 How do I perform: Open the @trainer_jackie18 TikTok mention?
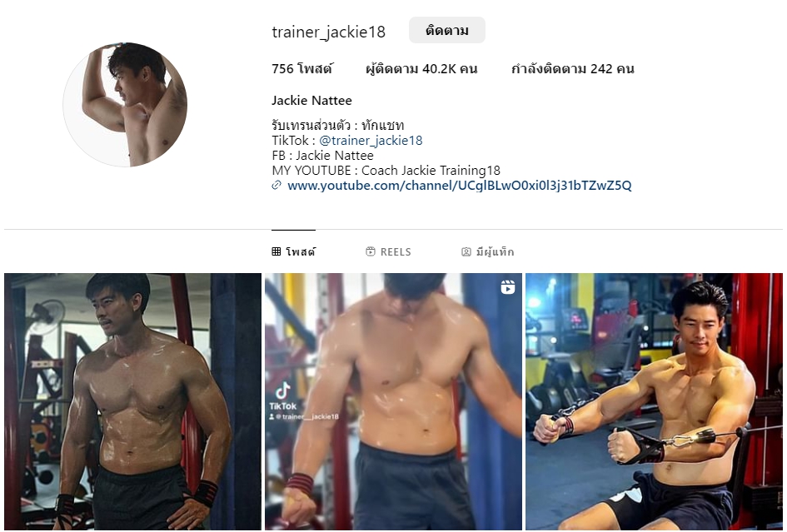pyautogui.click(x=371, y=141)
